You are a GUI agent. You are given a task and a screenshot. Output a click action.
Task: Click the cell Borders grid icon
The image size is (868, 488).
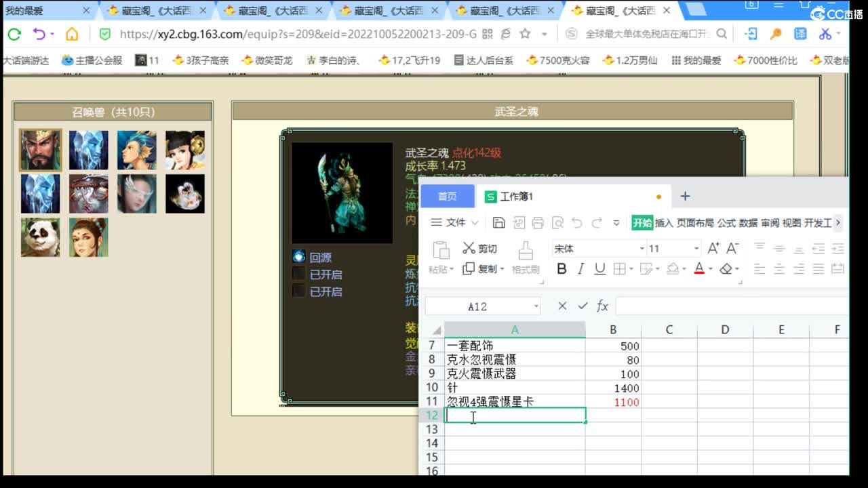point(618,269)
